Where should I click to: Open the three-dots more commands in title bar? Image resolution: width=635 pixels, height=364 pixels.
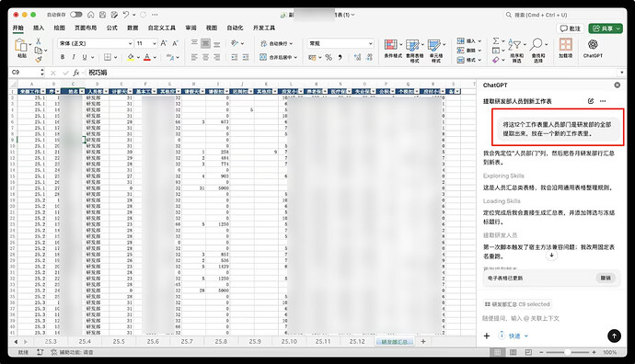(x=155, y=15)
